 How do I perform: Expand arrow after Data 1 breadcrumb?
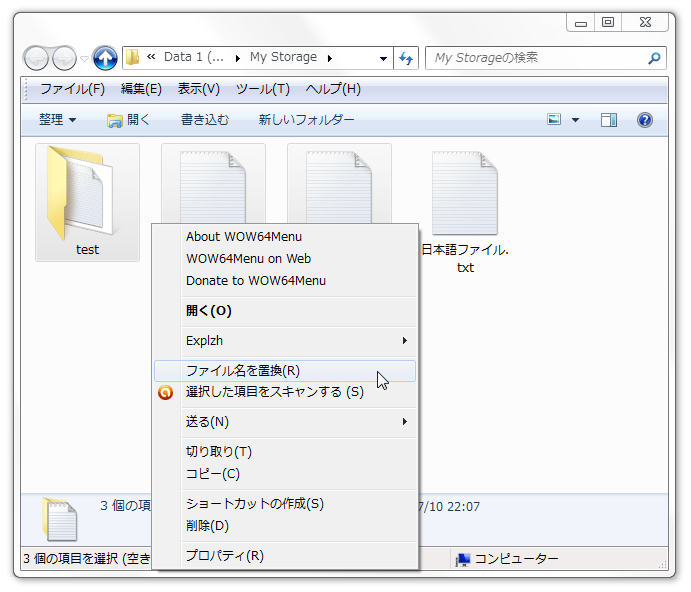(x=238, y=58)
